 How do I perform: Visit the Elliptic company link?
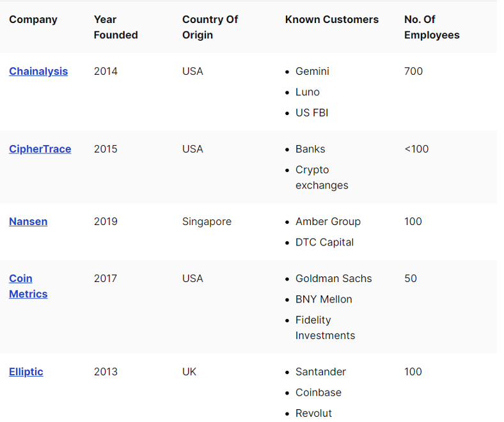[x=26, y=371]
